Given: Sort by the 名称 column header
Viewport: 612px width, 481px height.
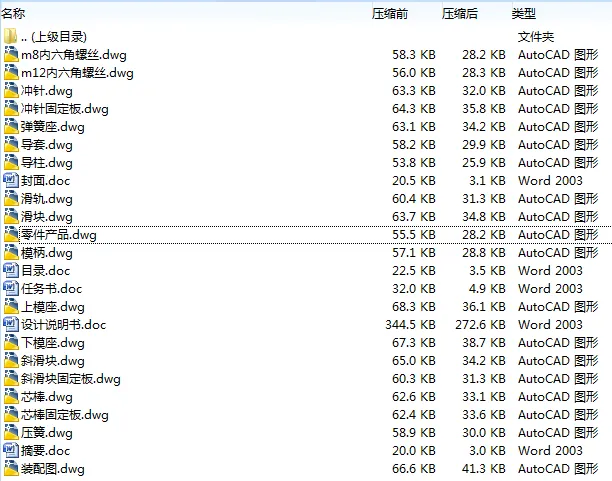Looking at the screenshot, I should point(13,14).
